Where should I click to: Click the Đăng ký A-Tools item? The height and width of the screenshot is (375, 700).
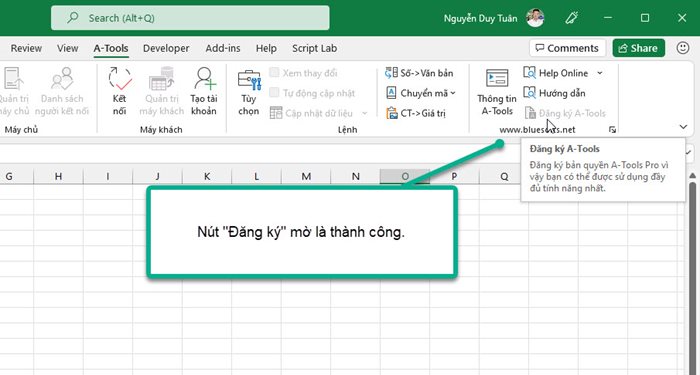click(x=565, y=113)
